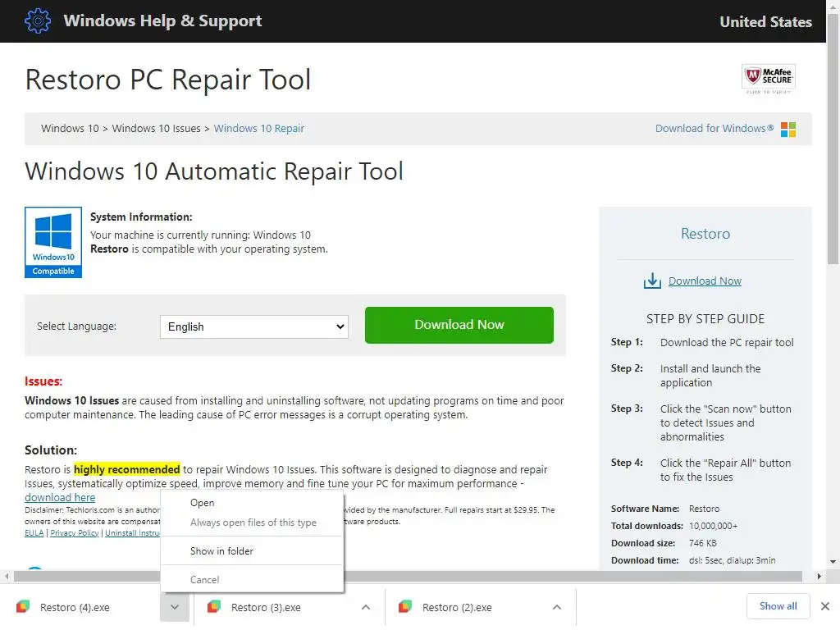The height and width of the screenshot is (630, 840).
Task: Click Show all downloads button
Action: point(778,606)
